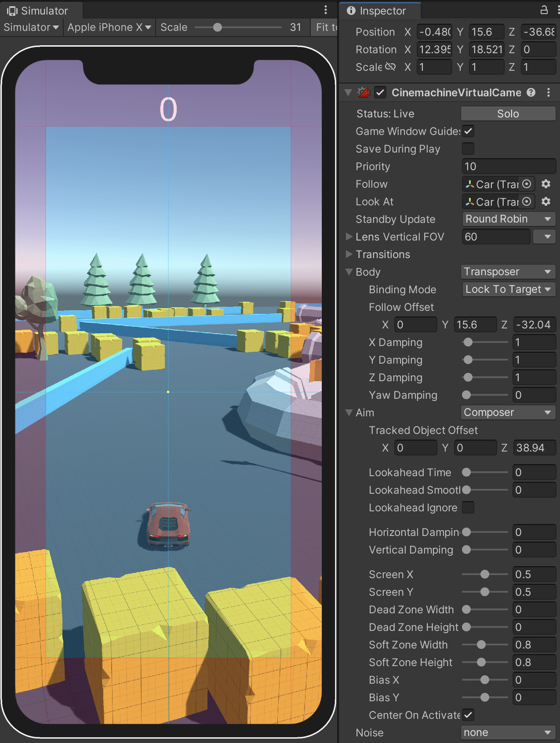Click Follow Offset Z value field
Viewport: 560px width, 743px height.
(x=534, y=324)
